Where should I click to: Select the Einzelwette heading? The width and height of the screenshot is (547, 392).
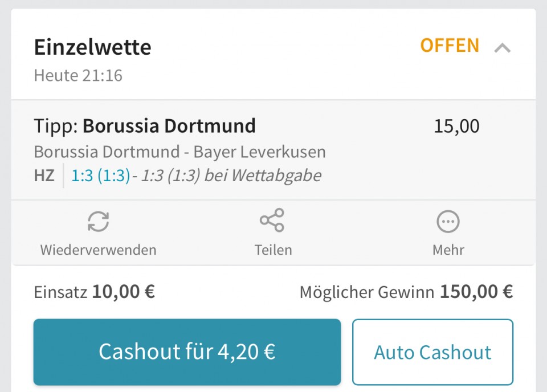92,47
